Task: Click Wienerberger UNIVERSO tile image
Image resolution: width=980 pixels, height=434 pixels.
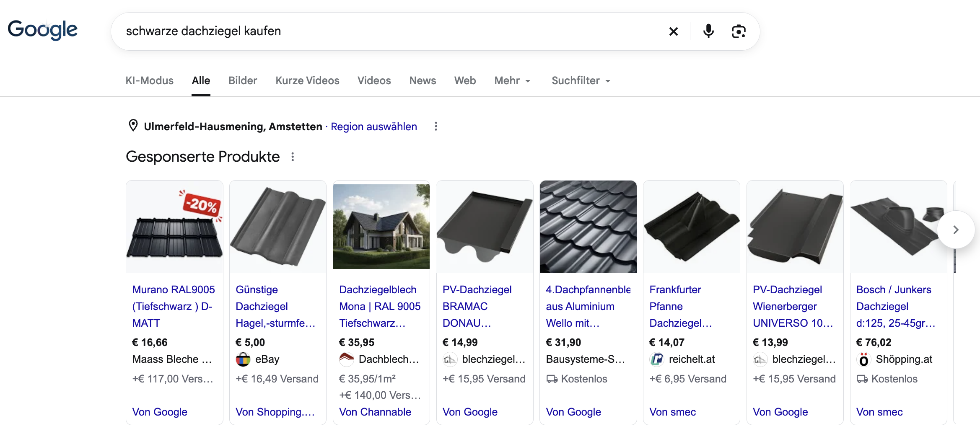Action: click(795, 227)
